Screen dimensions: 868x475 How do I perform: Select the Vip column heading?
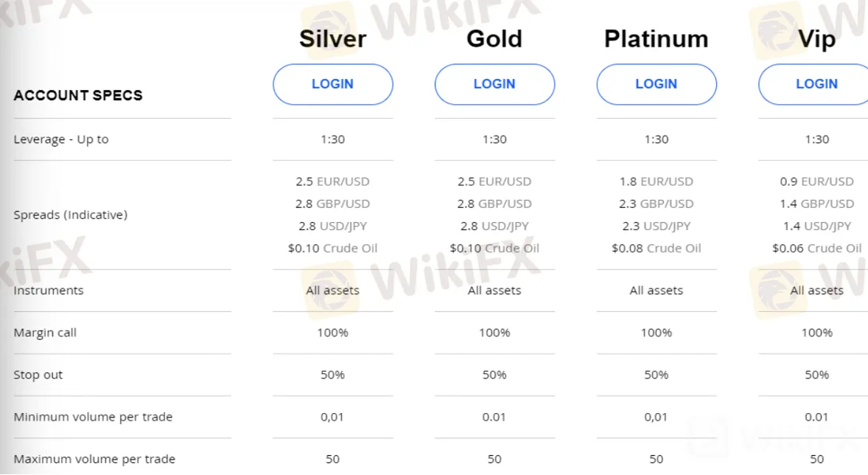(x=817, y=39)
